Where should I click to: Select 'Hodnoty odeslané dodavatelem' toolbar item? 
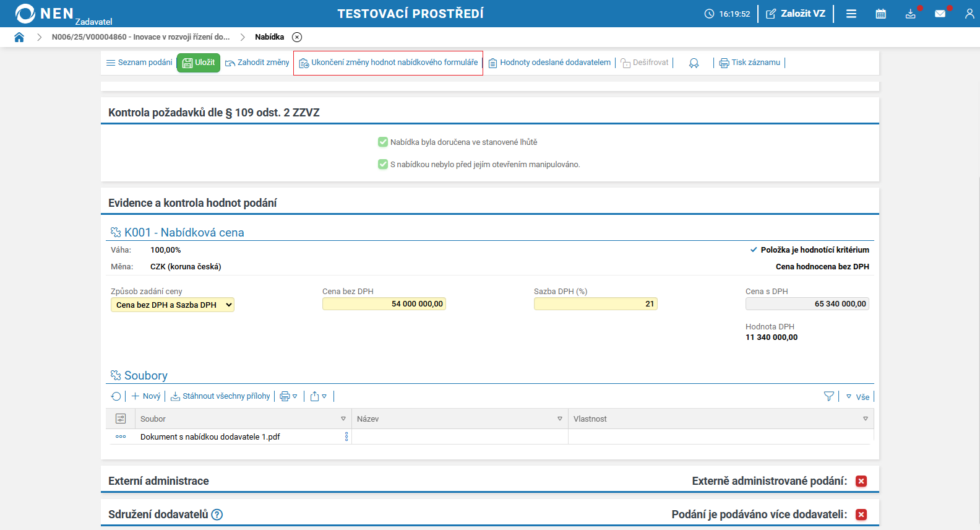(549, 63)
